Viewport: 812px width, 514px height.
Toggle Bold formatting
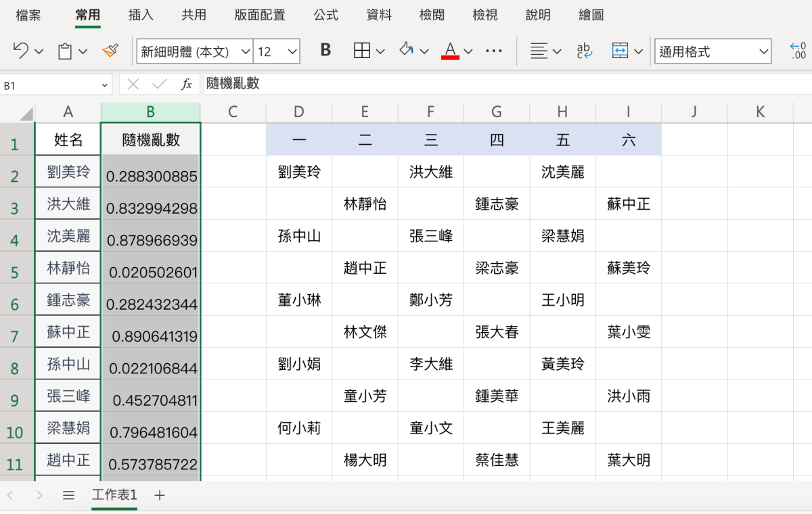pos(325,51)
